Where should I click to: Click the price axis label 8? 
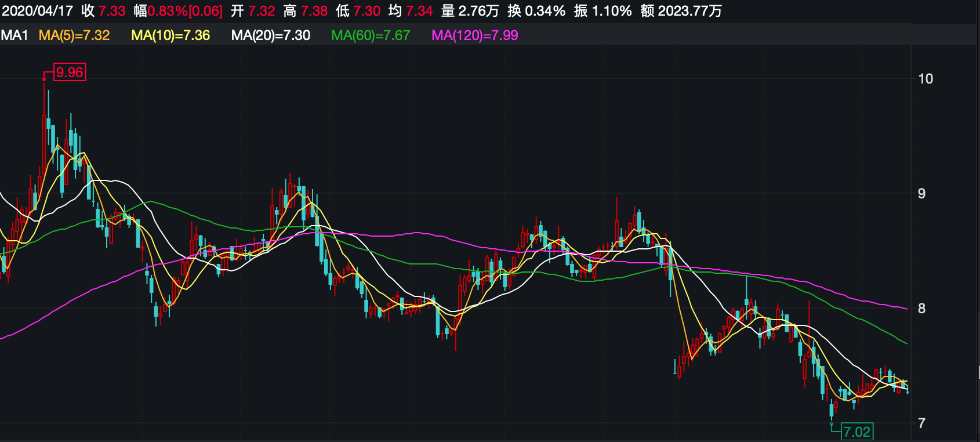922,309
